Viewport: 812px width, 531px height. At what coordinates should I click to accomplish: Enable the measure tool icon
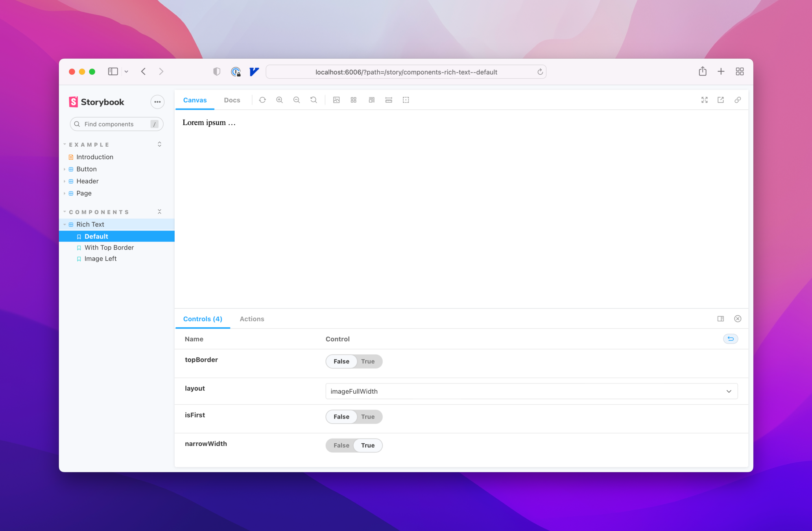click(x=389, y=100)
